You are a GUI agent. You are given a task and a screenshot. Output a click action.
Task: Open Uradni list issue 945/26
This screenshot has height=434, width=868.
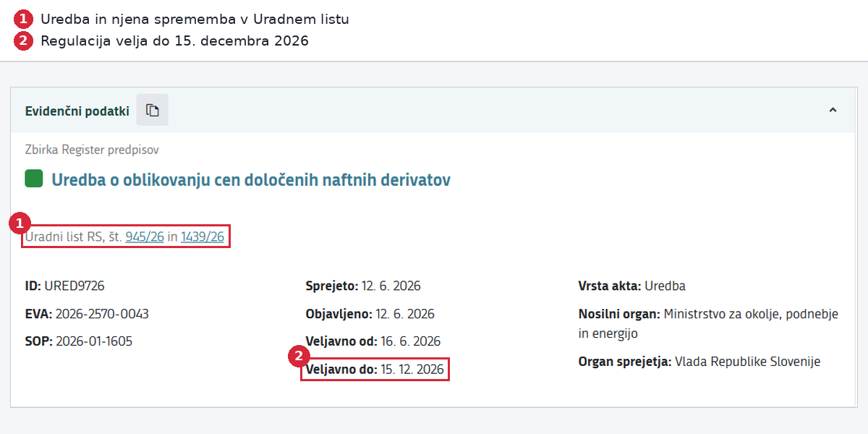pos(145,237)
